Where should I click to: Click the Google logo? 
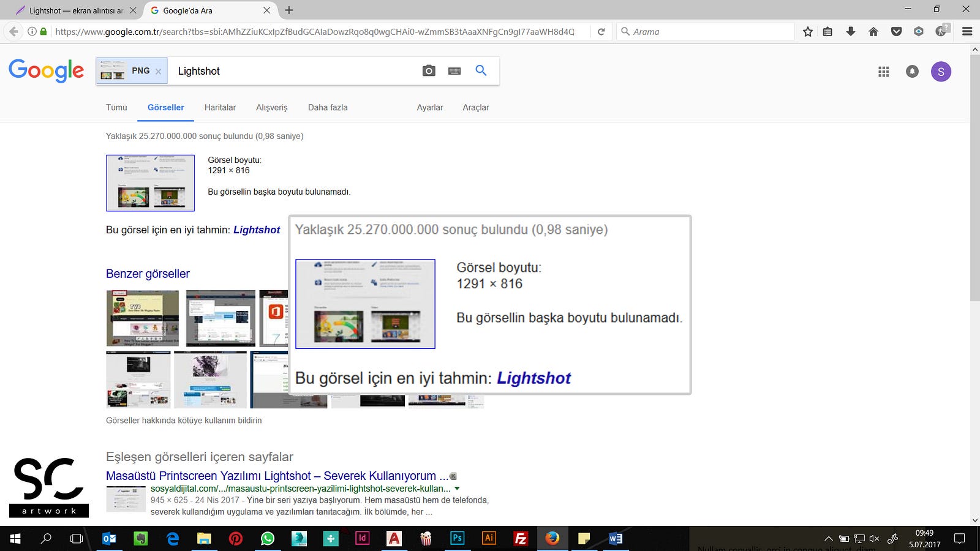pos(47,71)
